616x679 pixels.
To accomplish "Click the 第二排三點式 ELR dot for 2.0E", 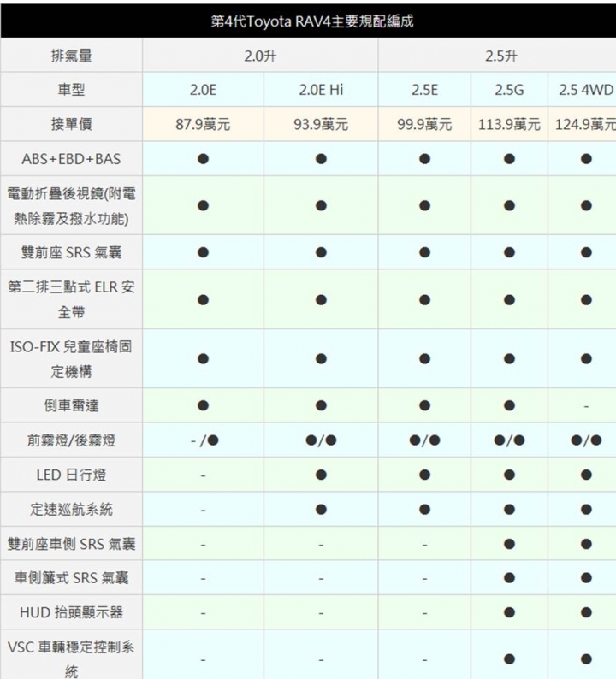I will pos(203,299).
